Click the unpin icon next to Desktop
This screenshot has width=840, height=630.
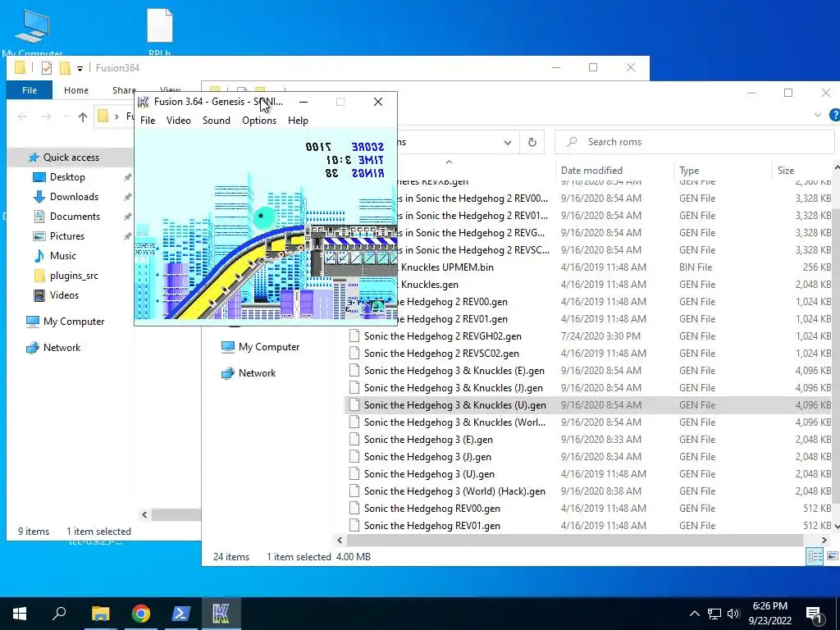(127, 177)
